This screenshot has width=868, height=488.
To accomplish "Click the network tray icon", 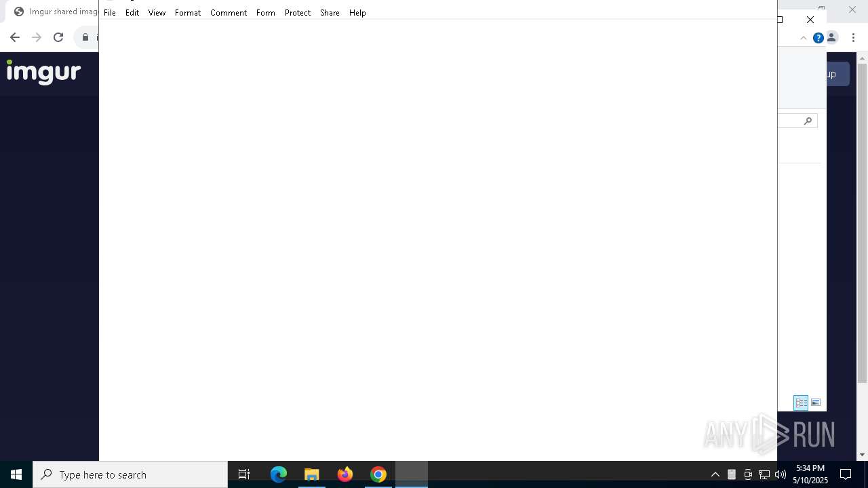I will point(764,474).
